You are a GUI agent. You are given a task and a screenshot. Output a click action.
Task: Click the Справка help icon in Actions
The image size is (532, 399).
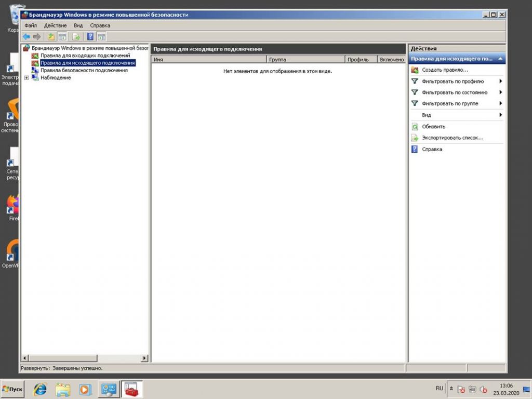click(415, 149)
